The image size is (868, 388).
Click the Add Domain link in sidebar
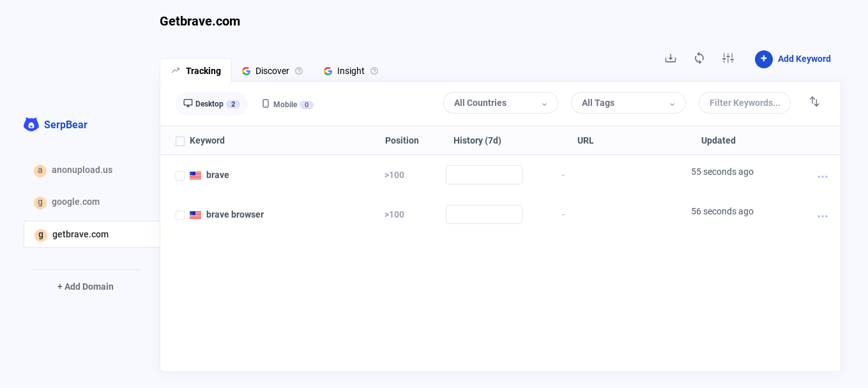85,286
